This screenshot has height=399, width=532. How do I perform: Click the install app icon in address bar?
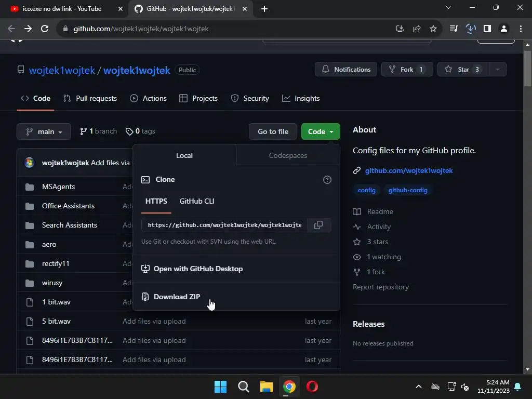(x=400, y=29)
